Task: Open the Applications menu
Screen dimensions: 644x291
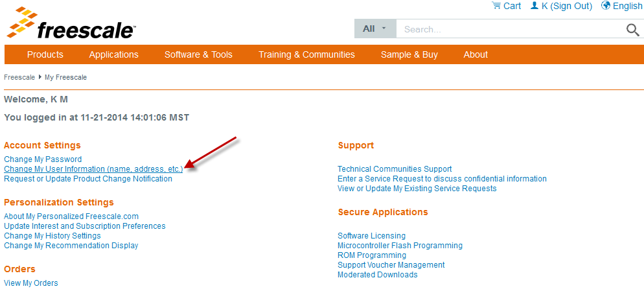Action: 114,54
